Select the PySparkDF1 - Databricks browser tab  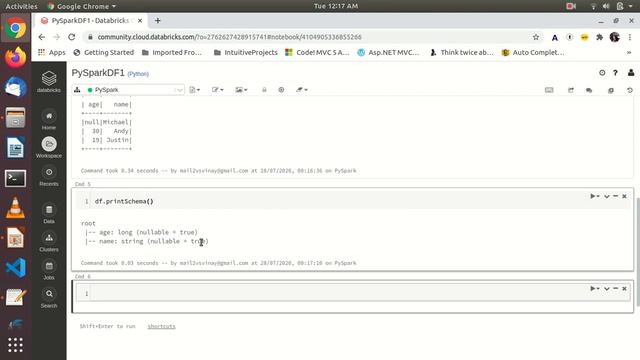pos(90,20)
